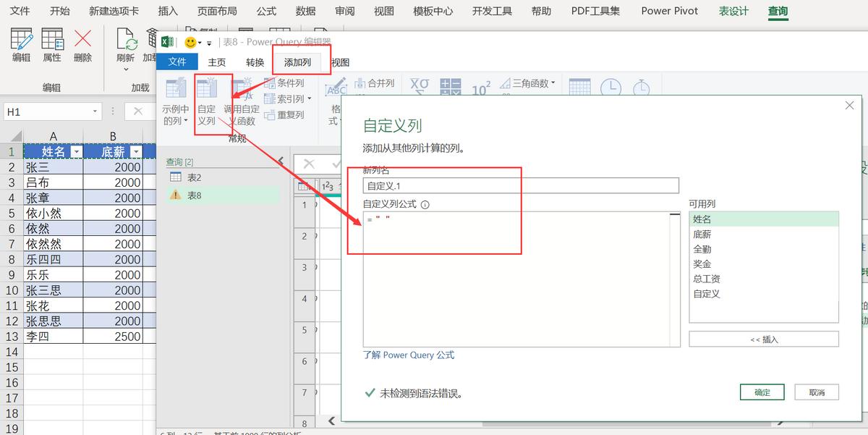Click the 确定 button in the dialog
Image resolution: width=868 pixels, height=435 pixels.
pos(762,392)
